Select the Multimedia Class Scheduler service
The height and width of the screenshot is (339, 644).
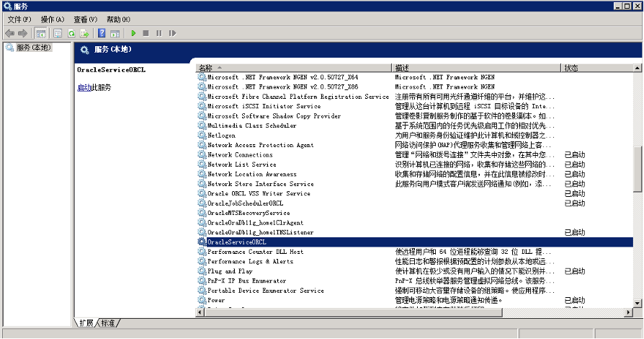click(x=415, y=126)
